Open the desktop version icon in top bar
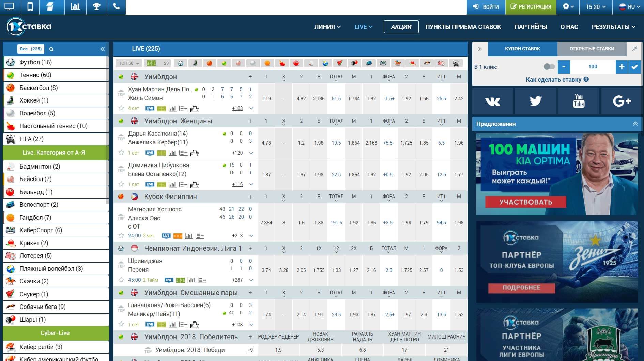Viewport: 644px width, 361px height. [x=10, y=7]
